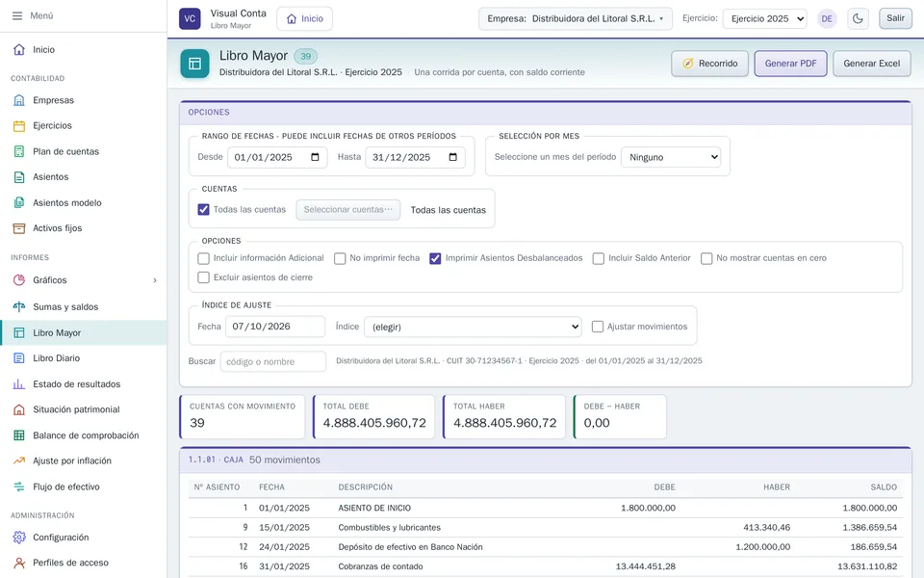Click the Asientos document icon
The height and width of the screenshot is (578, 924).
point(19,177)
